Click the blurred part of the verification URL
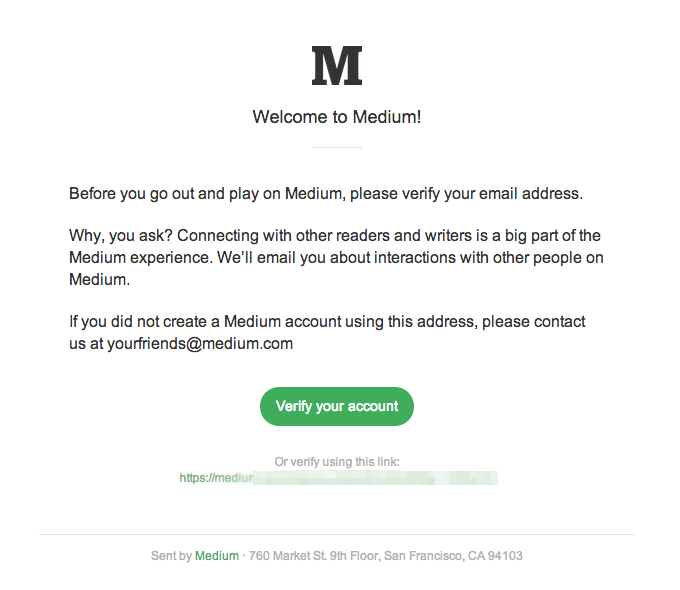This screenshot has height=590, width=680. pyautogui.click(x=375, y=478)
